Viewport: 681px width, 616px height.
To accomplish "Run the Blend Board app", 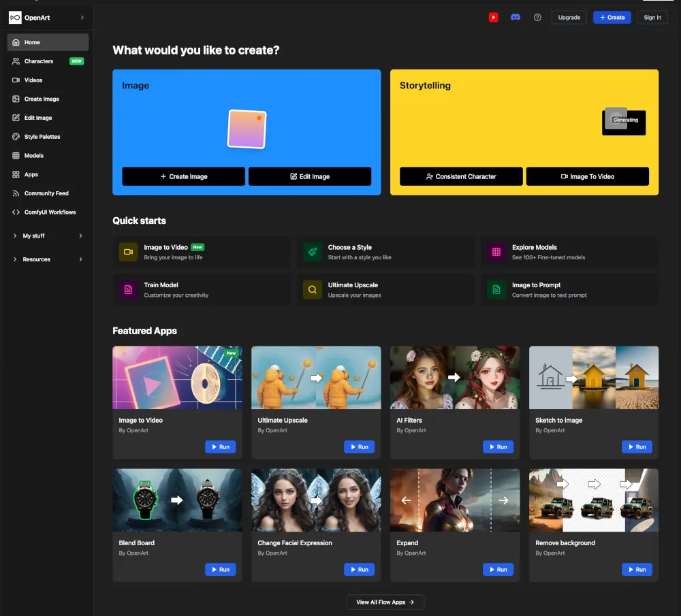I will pos(220,570).
